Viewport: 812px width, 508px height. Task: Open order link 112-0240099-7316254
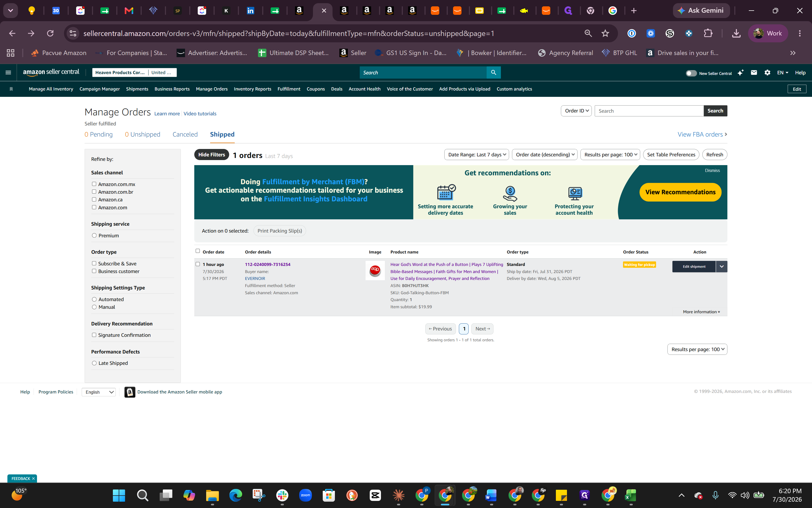[x=268, y=264]
